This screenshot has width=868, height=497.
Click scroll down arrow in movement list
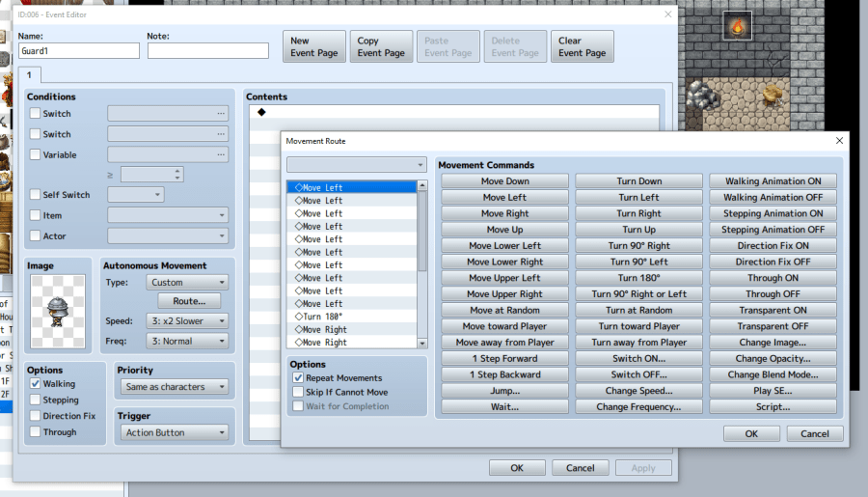pyautogui.click(x=421, y=343)
